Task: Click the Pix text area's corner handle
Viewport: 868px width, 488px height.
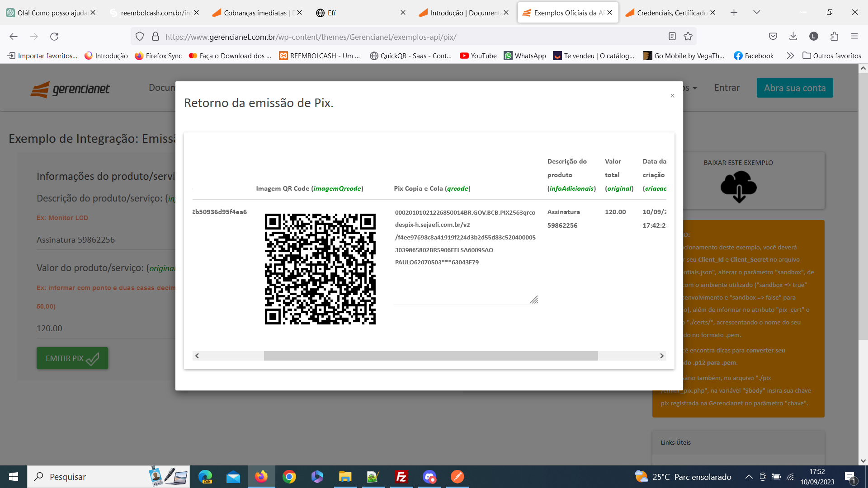Action: (534, 300)
